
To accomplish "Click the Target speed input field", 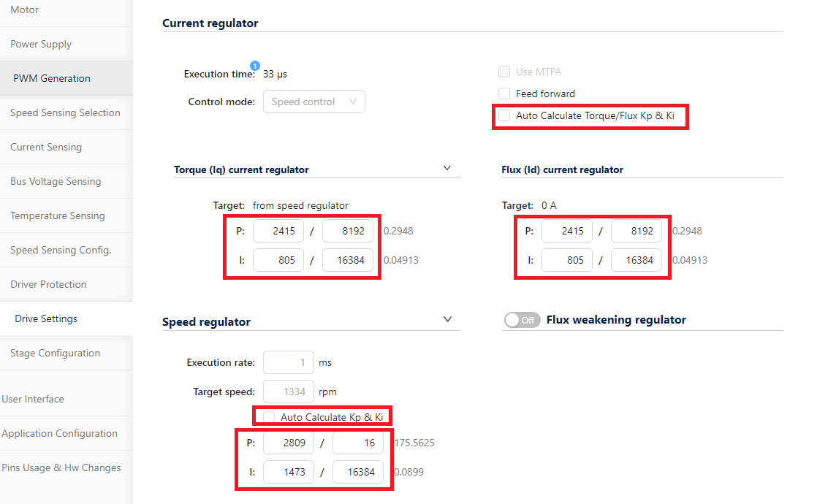I will (x=288, y=392).
